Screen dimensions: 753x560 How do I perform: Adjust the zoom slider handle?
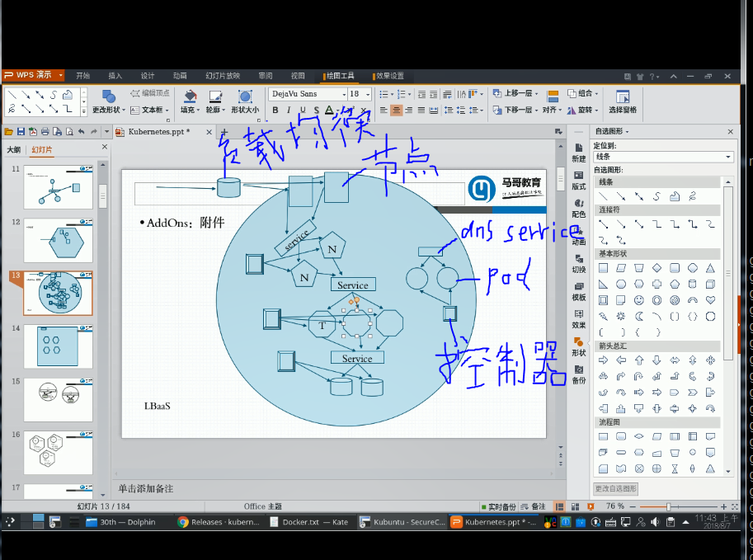[668, 506]
